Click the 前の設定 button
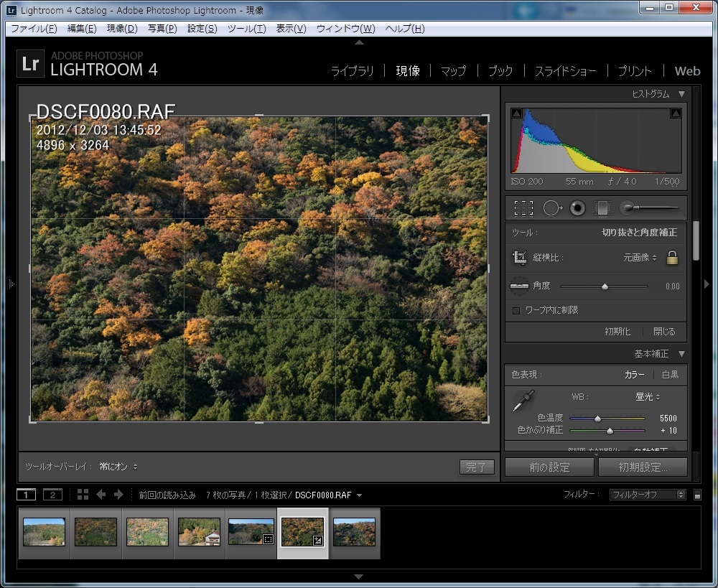 pyautogui.click(x=549, y=467)
